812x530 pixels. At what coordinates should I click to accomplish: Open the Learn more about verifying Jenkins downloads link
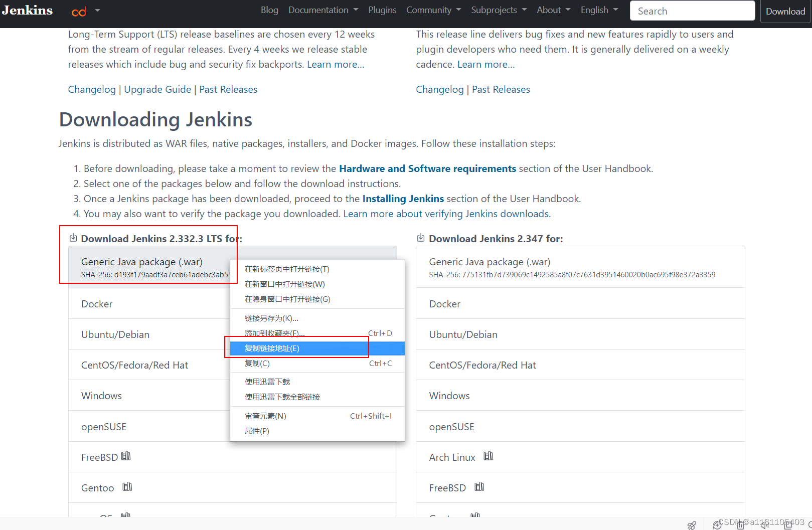tap(447, 214)
